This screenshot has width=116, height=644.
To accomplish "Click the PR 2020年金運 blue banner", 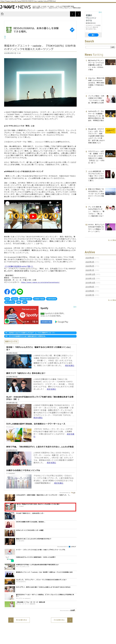I will tap(40, 336).
